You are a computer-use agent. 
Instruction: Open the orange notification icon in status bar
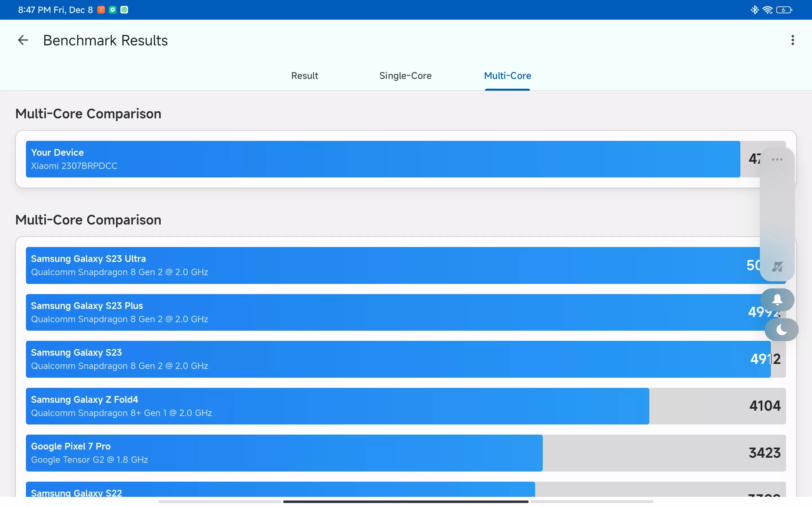[x=101, y=10]
